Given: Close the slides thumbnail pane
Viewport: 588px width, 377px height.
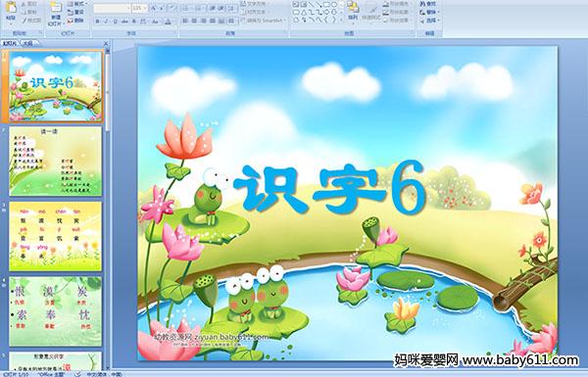Looking at the screenshot, I should (x=106, y=43).
